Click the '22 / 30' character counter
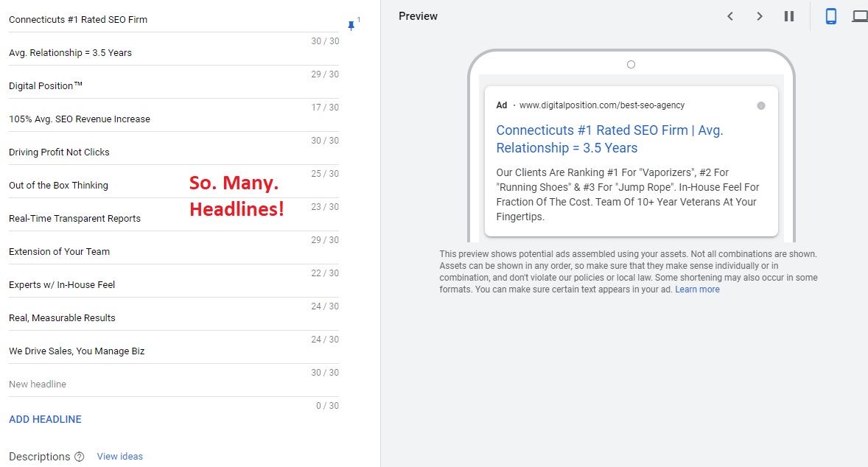The image size is (868, 467). pyautogui.click(x=325, y=273)
